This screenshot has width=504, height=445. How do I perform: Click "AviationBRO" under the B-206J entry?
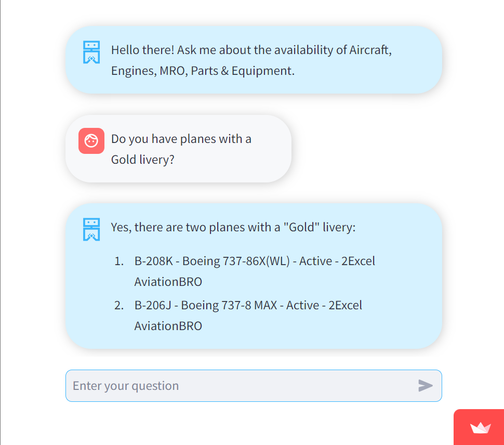click(x=168, y=326)
